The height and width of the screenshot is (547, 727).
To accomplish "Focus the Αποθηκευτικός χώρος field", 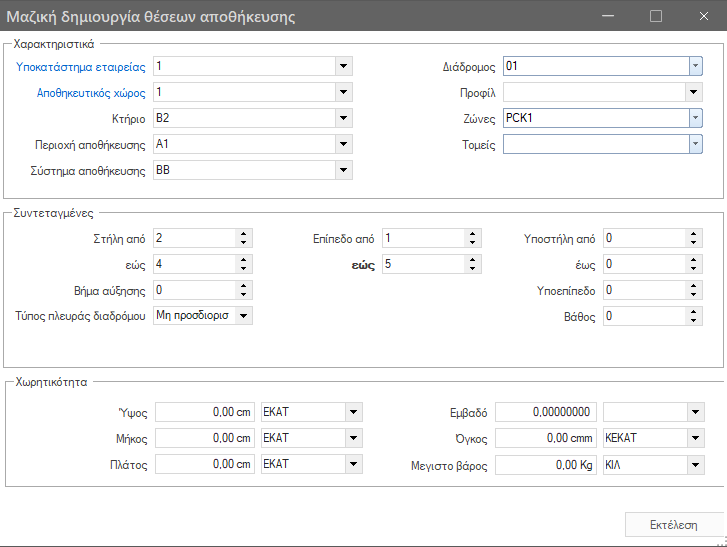I will tap(244, 92).
